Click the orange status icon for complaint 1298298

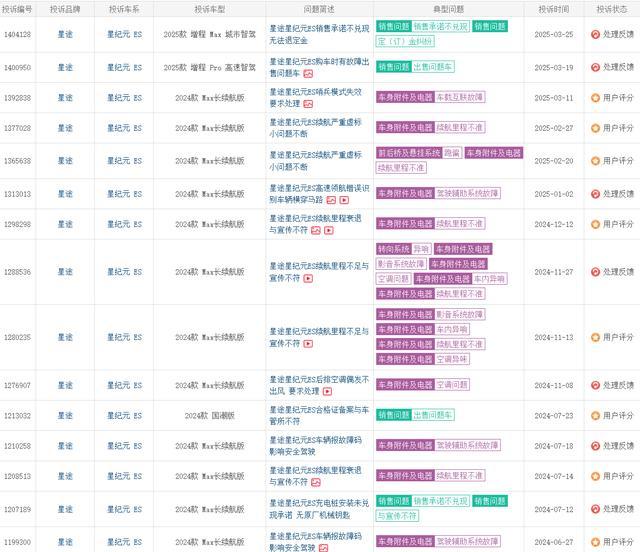[596, 224]
